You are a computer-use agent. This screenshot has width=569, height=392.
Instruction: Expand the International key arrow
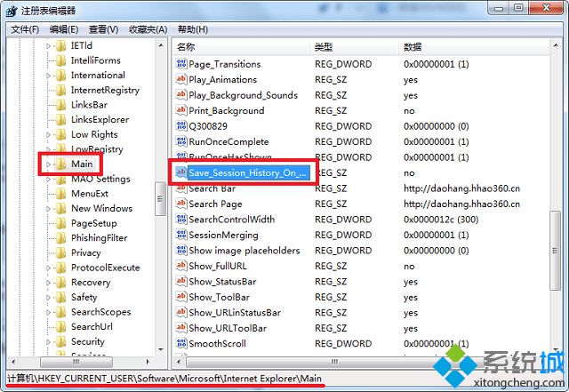48,76
